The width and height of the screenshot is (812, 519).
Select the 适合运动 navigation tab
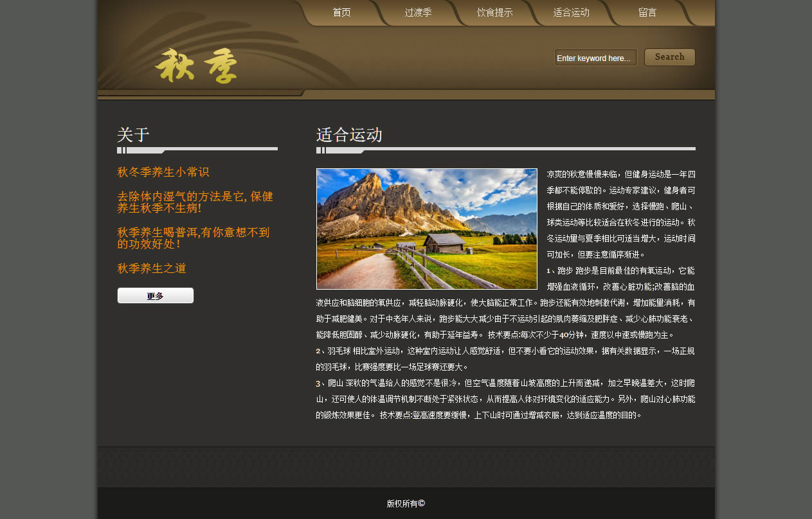[571, 13]
